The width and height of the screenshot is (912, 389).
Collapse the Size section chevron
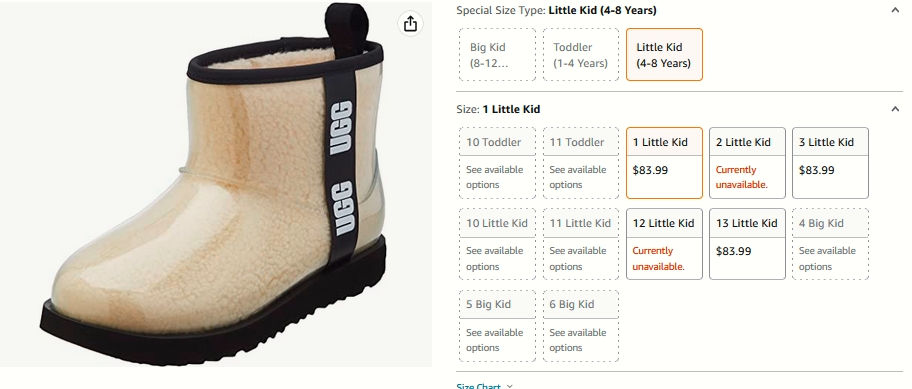coord(895,109)
